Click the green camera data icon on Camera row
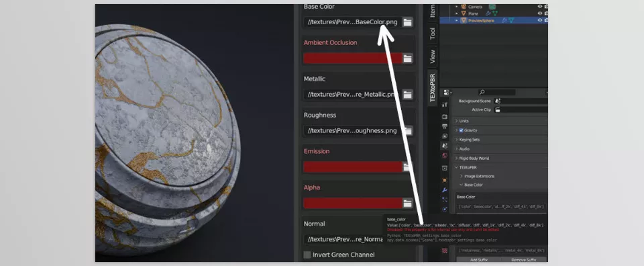The image size is (644, 266). pyautogui.click(x=492, y=7)
